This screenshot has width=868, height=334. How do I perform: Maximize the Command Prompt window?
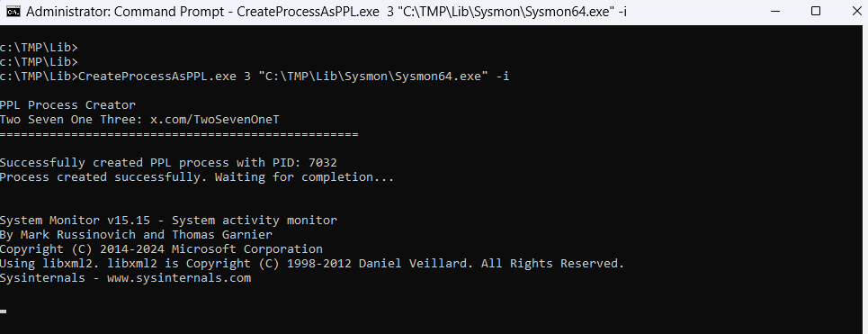(816, 11)
